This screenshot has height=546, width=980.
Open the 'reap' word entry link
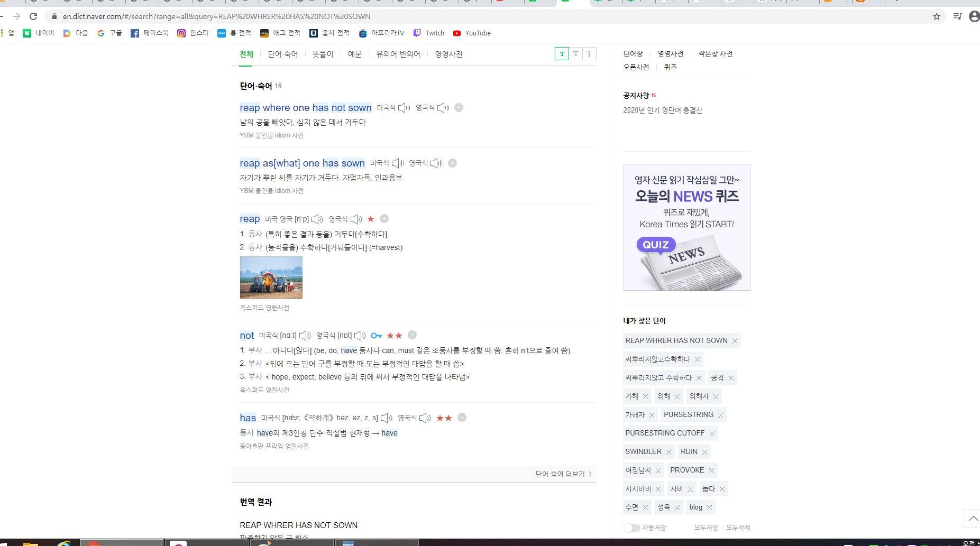click(x=250, y=219)
